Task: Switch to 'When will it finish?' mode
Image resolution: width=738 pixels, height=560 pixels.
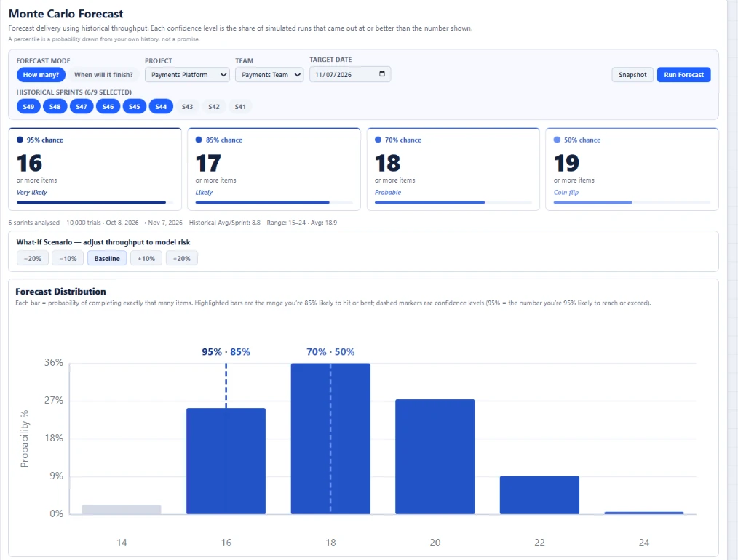Action: (103, 75)
